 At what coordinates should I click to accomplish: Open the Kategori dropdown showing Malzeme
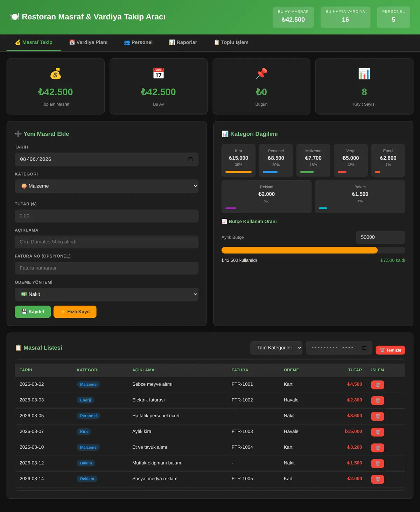coord(106,186)
